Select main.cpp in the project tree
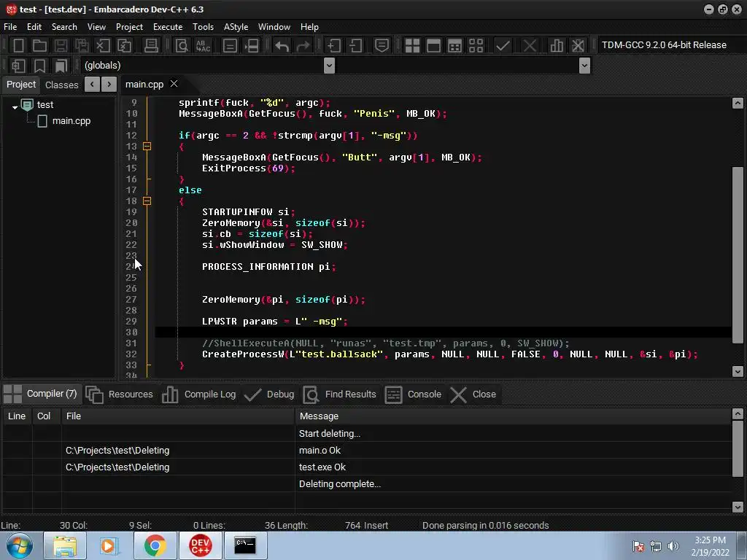 click(71, 121)
